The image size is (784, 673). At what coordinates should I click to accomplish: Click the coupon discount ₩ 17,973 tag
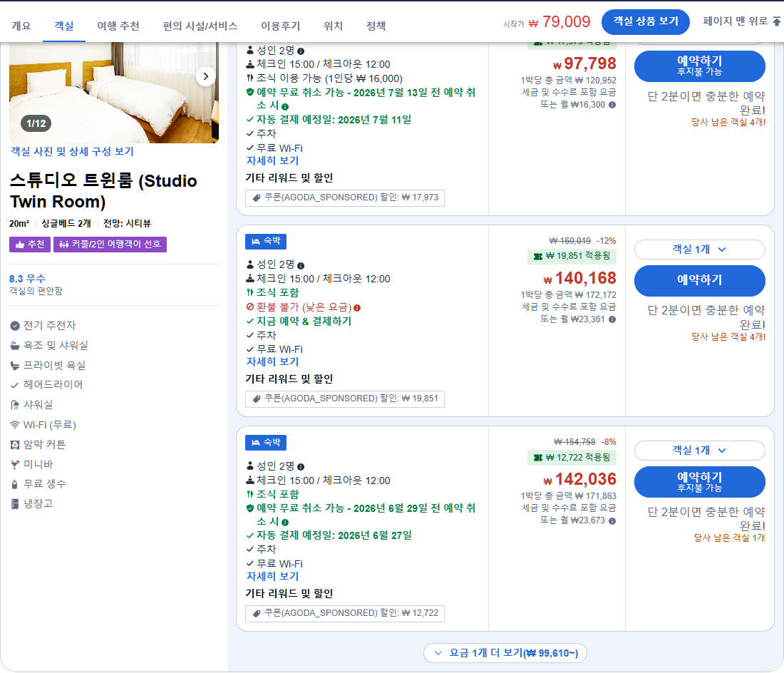pyautogui.click(x=344, y=197)
